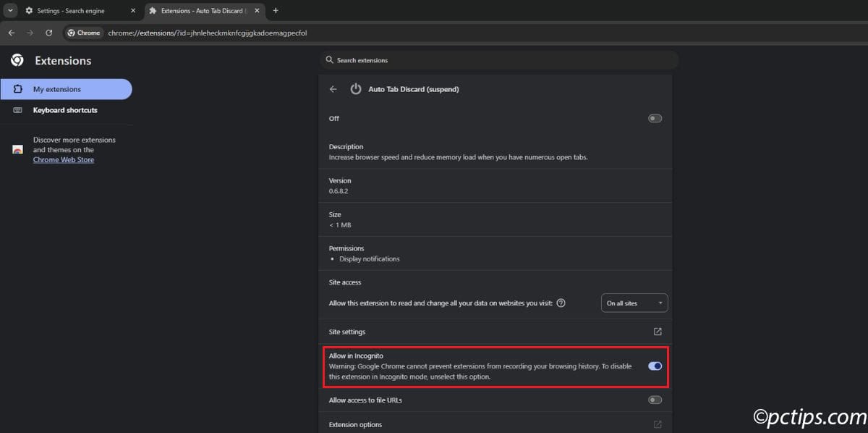This screenshot has width=868, height=433.
Task: Select the Extensions - Auto Tab Discard tab
Action: [x=205, y=11]
